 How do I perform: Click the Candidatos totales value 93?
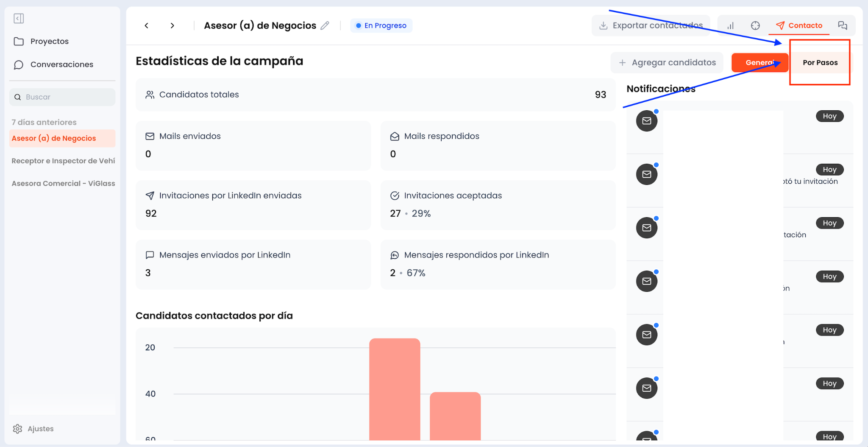[600, 95]
